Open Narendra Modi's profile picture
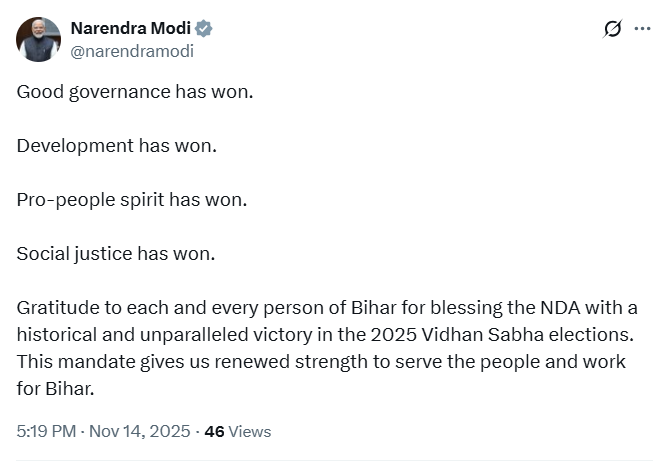Viewport: 667px width, 467px height. click(x=38, y=39)
